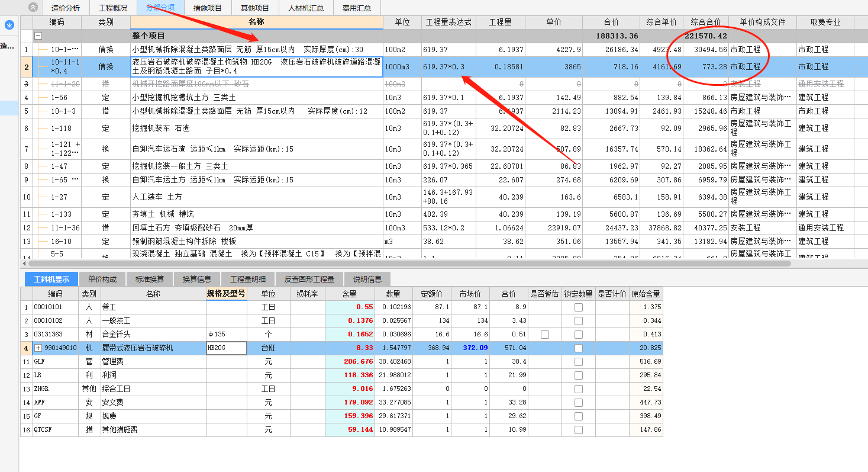Collapse the 整个项目 row with minus box

tap(38, 36)
